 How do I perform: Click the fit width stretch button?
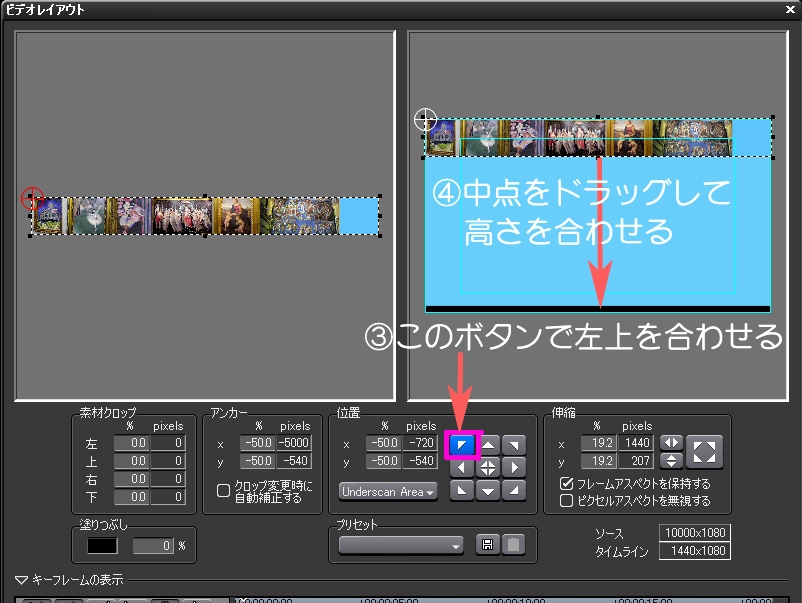click(x=670, y=443)
